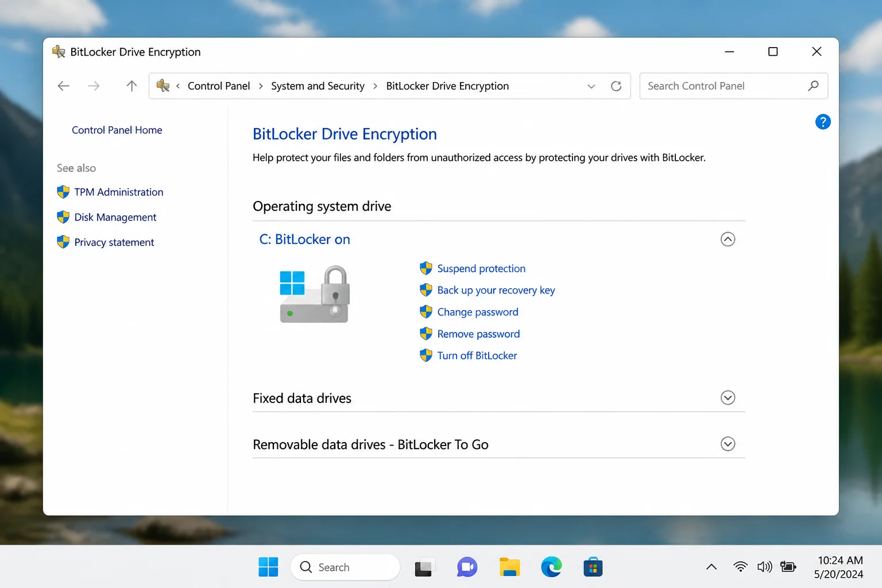Click the locked drive image
The width and height of the screenshot is (882, 588).
(x=315, y=294)
